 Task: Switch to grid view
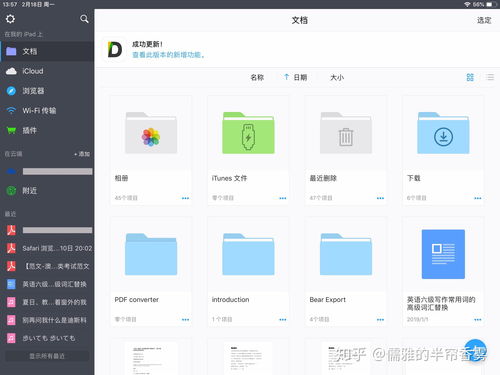[470, 77]
